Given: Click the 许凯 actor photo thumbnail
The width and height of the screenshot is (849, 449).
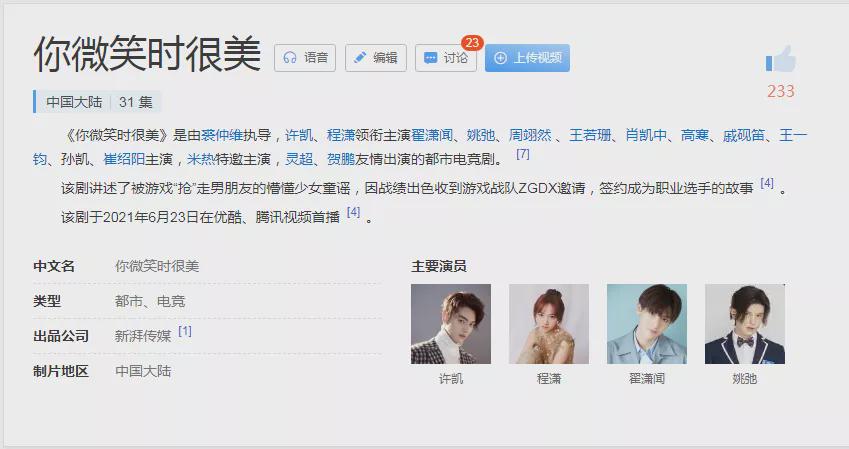Looking at the screenshot, I should [x=451, y=324].
